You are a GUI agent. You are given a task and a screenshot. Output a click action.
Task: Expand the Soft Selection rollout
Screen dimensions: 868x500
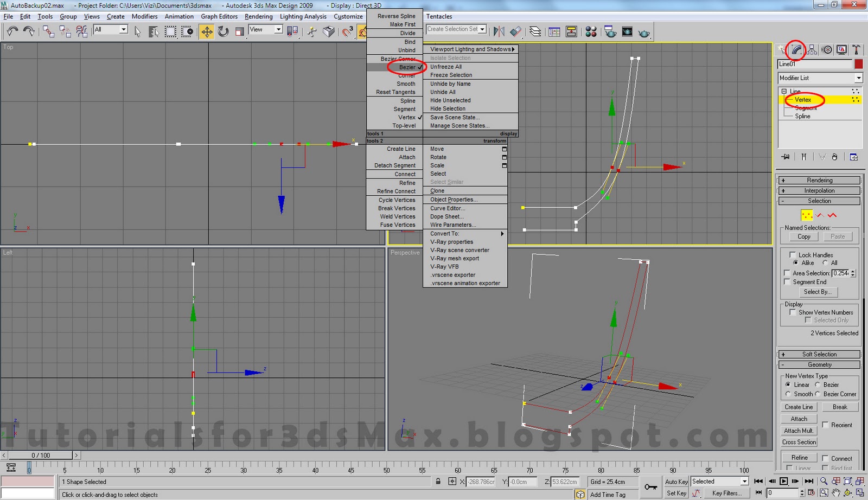819,354
